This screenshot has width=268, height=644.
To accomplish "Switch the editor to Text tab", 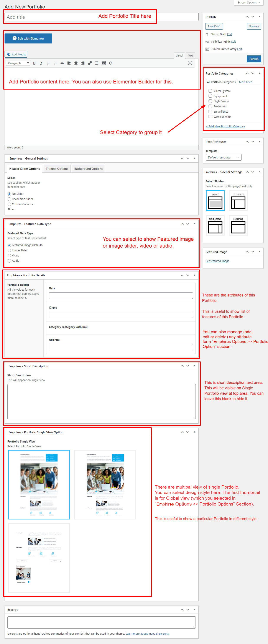I will click(x=190, y=55).
